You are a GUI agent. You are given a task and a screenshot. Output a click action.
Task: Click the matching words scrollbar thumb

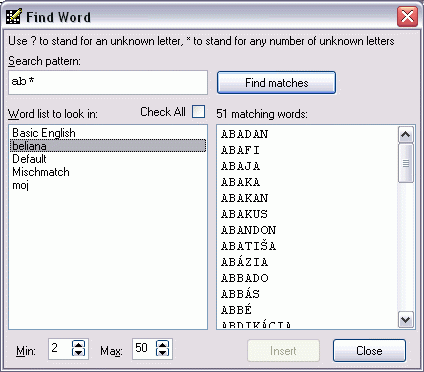tap(406, 163)
